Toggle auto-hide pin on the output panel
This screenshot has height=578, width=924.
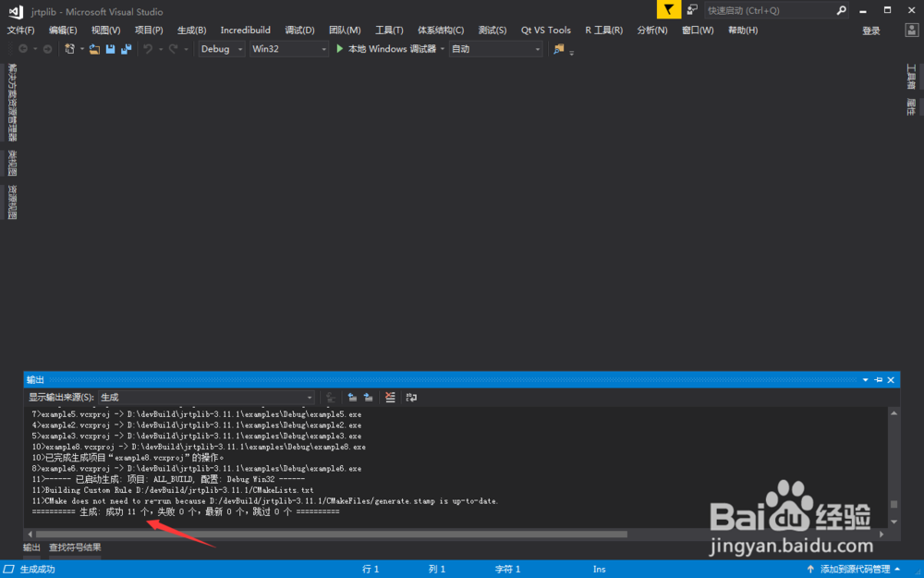pos(879,380)
